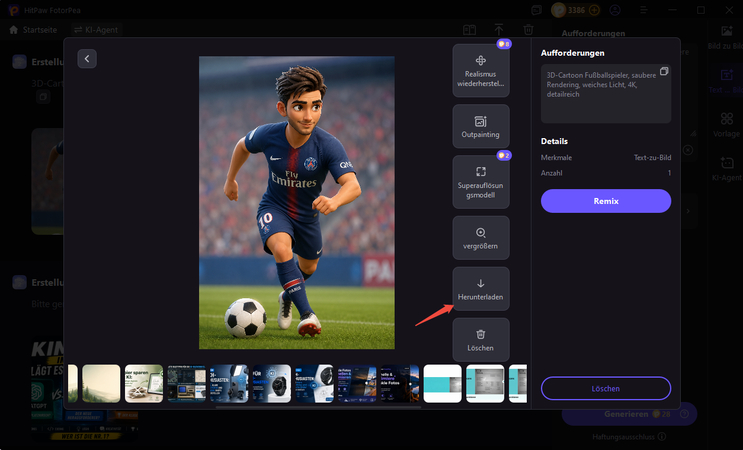Click the outlined Löschen button
Screen dimensions: 743x450
pos(606,388)
